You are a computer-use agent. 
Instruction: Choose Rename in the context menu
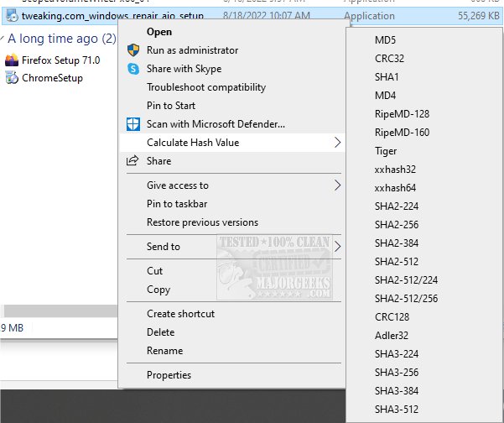[x=231, y=350]
